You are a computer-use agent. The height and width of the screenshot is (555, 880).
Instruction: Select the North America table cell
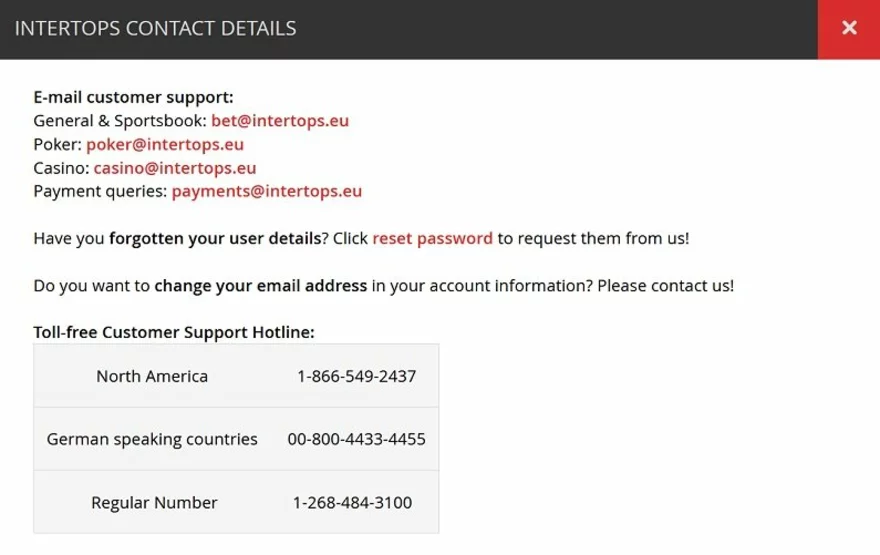152,376
